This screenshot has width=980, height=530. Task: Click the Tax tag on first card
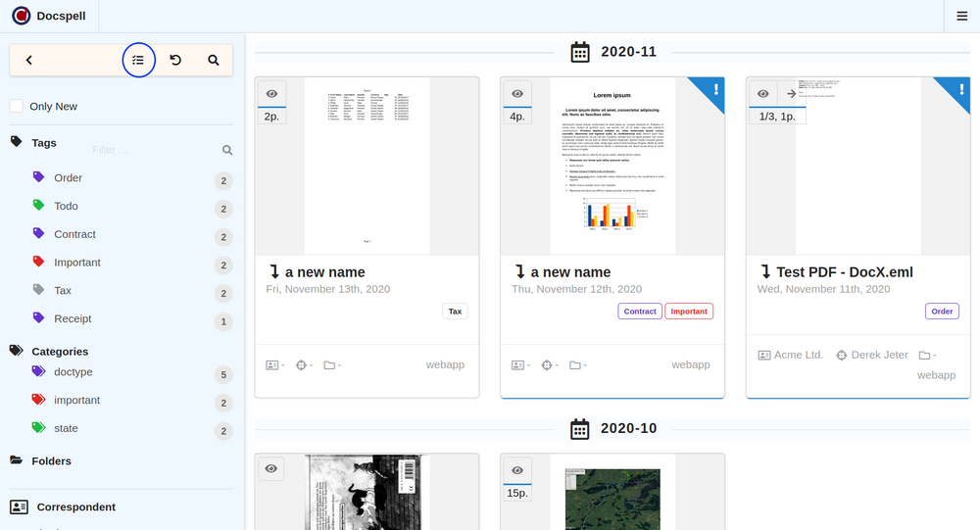455,312
